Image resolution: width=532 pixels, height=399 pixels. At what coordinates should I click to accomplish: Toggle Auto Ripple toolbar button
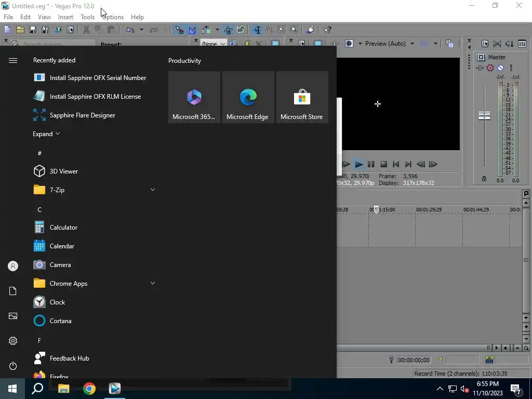207,30
